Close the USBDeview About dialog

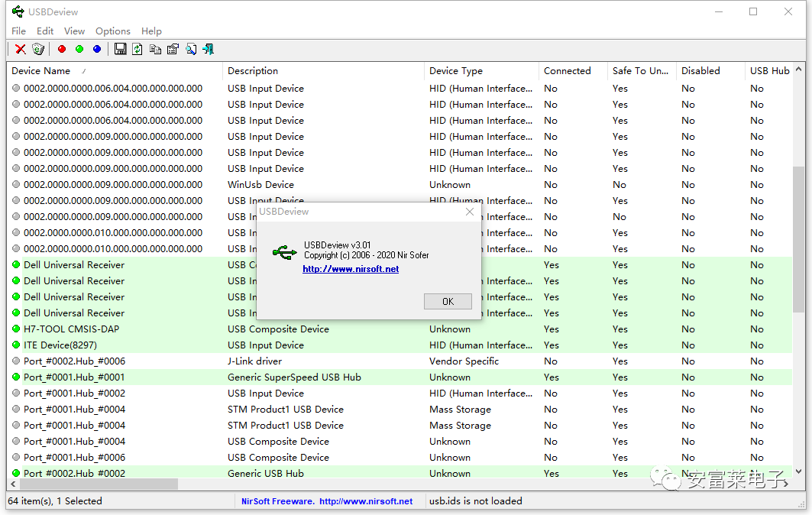[x=470, y=212]
